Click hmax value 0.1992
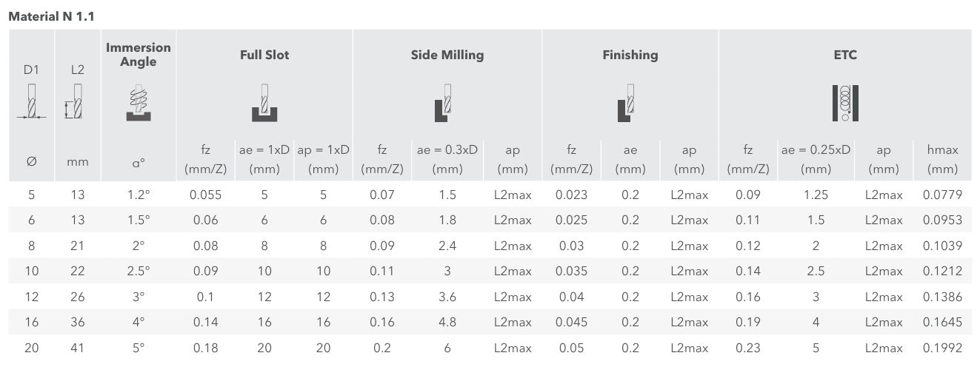Screen dimensions: 980x367 [x=942, y=348]
